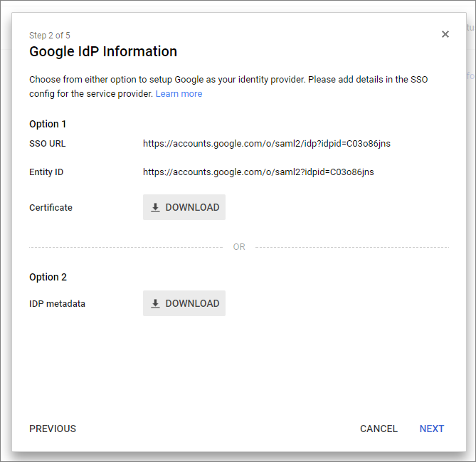Download the Certificate file
The height and width of the screenshot is (462, 476).
tap(184, 207)
